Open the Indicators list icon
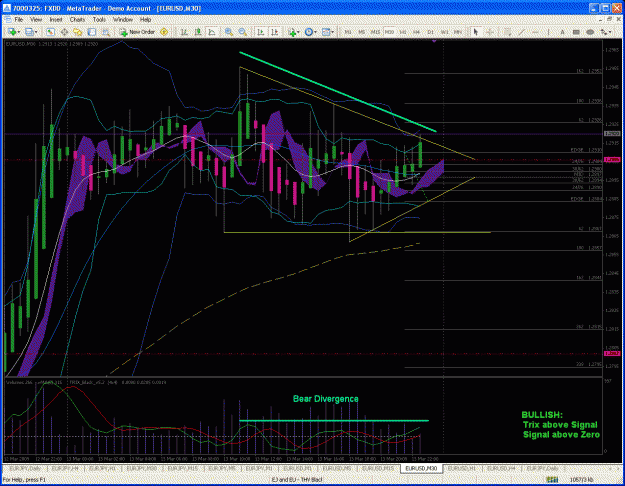 (x=292, y=32)
